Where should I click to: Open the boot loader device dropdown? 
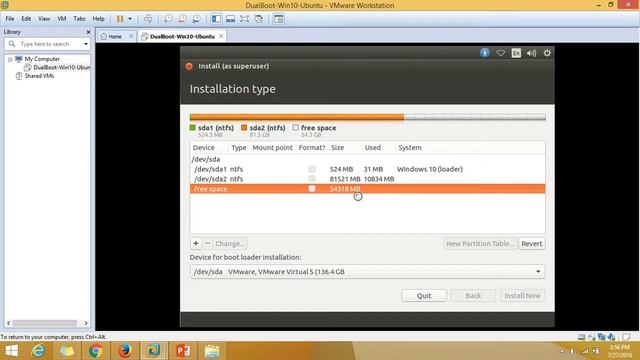pyautogui.click(x=367, y=272)
